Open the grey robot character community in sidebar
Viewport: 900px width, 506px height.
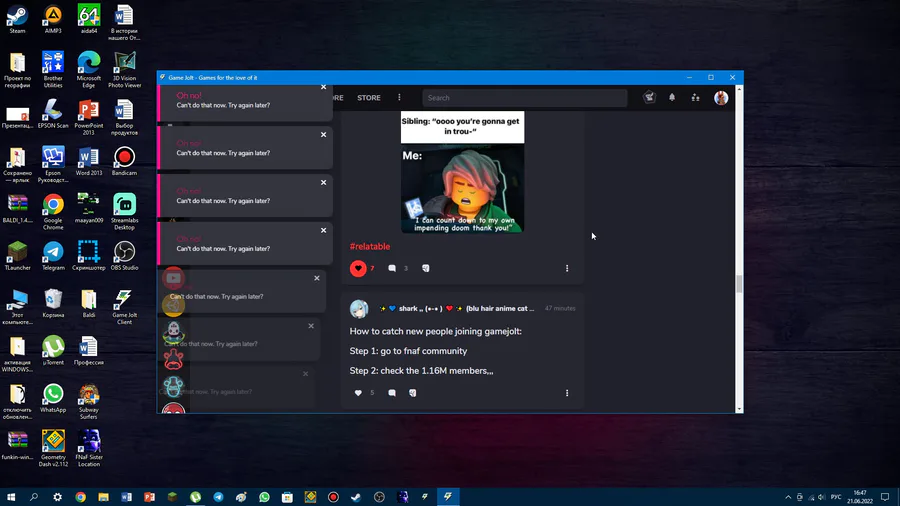click(173, 333)
